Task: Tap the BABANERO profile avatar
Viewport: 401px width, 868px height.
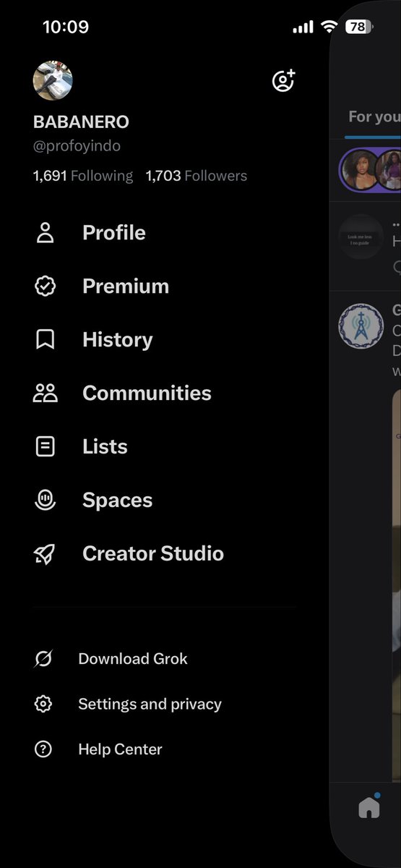Action: [x=53, y=80]
